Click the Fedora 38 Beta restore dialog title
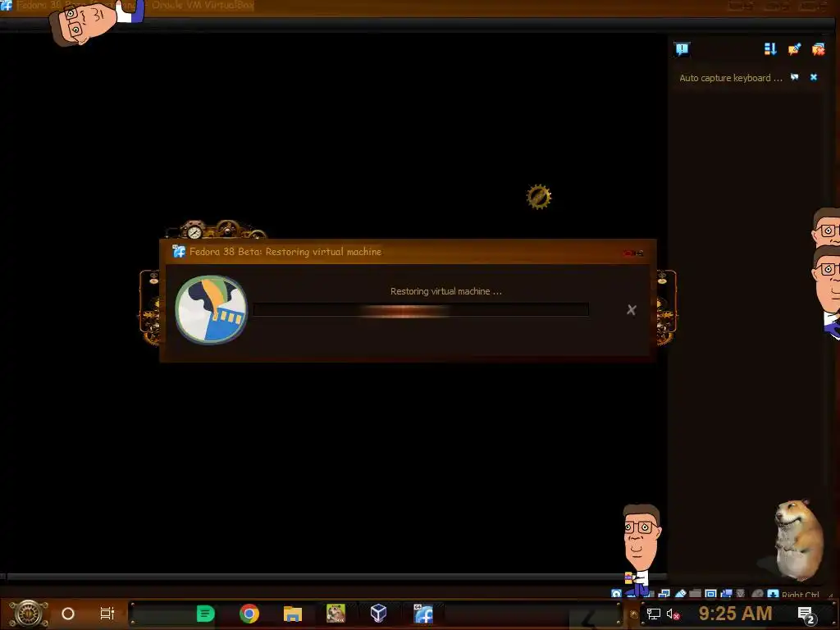The width and height of the screenshot is (840, 630). point(285,252)
